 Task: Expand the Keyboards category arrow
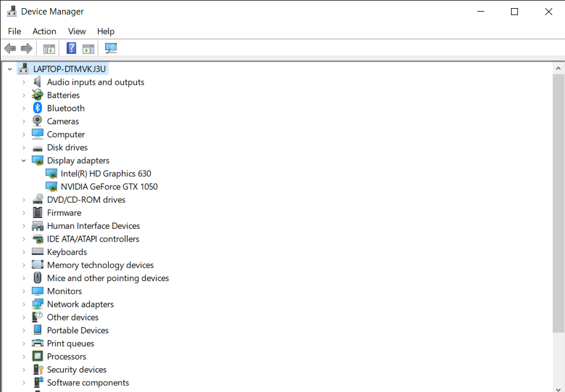coord(24,252)
